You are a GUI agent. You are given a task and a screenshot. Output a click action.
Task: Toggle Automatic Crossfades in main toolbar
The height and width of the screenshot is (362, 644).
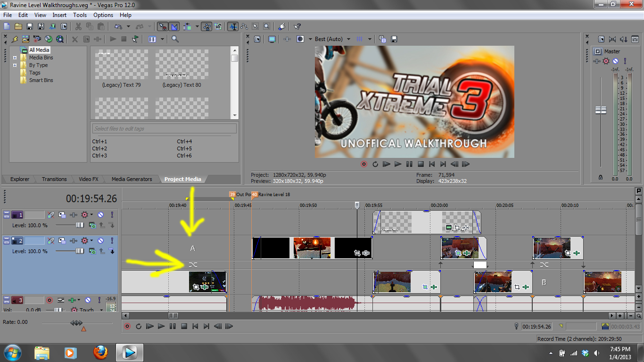tap(173, 26)
